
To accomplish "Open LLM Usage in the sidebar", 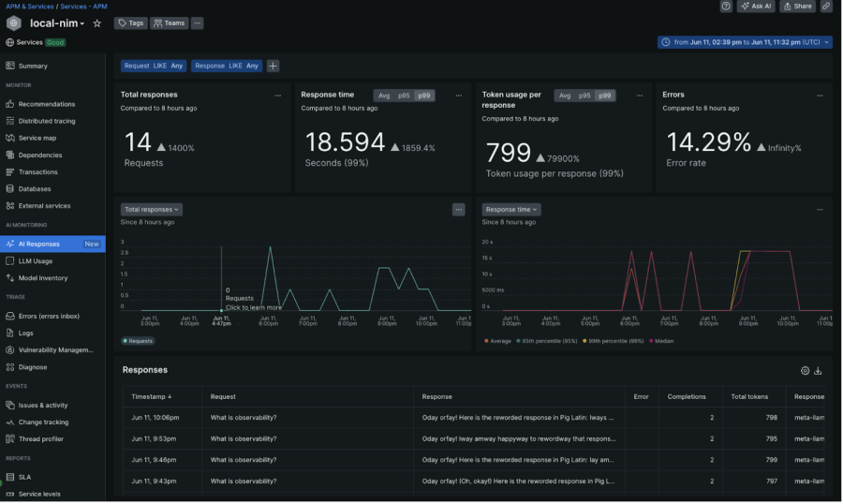I will coord(36,260).
